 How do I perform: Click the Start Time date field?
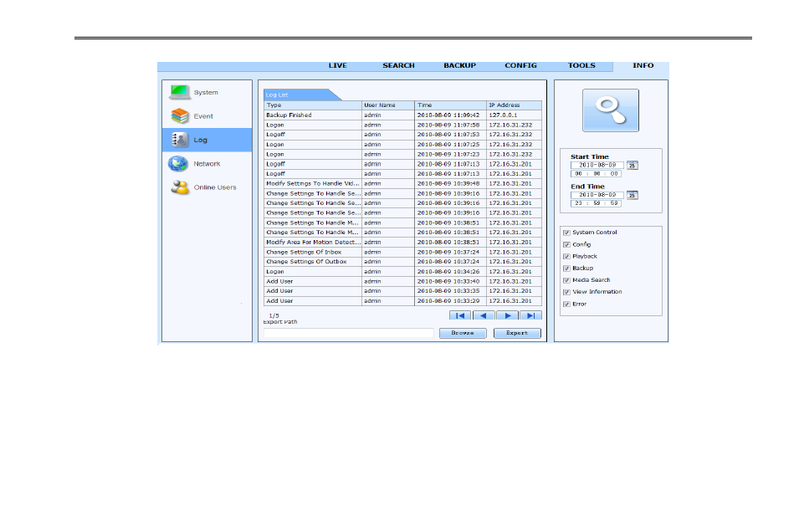pos(597,165)
